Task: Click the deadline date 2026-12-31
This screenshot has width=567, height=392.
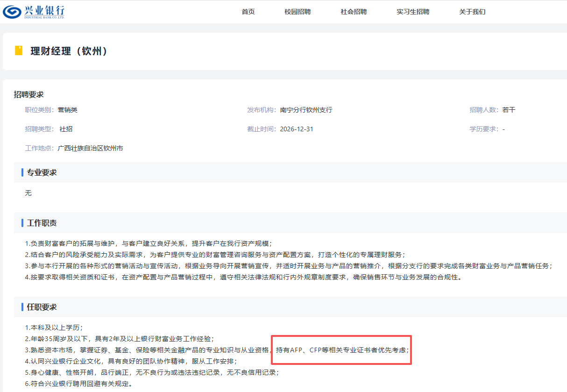Action: (297, 129)
